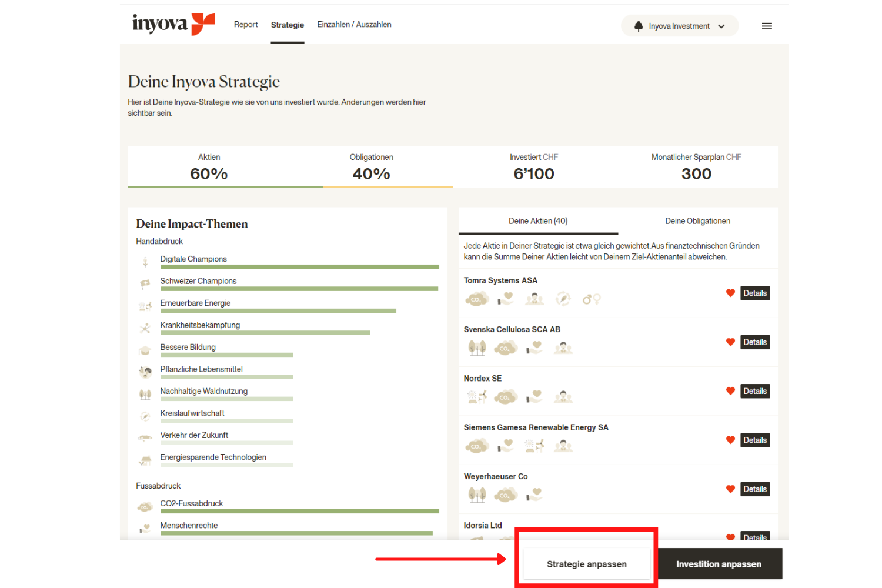Viewport: 882px width, 588px height.
Task: Click circular economy icon under Tomra Systems
Action: pyautogui.click(x=563, y=299)
